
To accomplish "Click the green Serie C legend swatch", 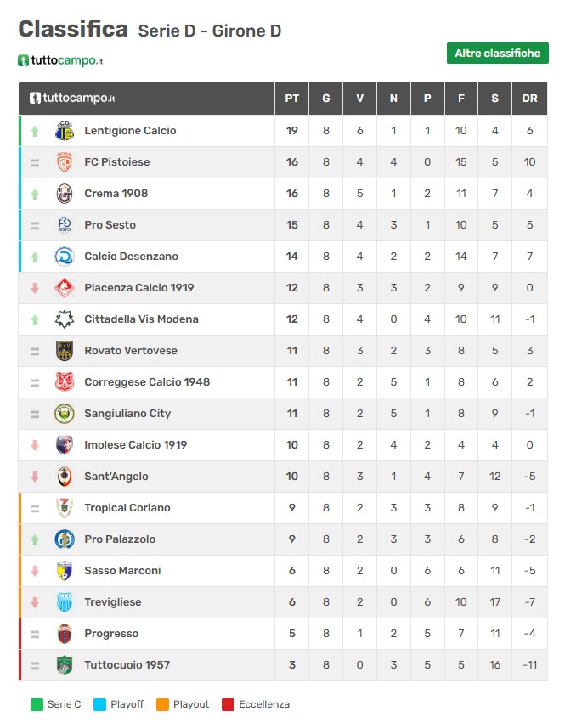I will [37, 704].
